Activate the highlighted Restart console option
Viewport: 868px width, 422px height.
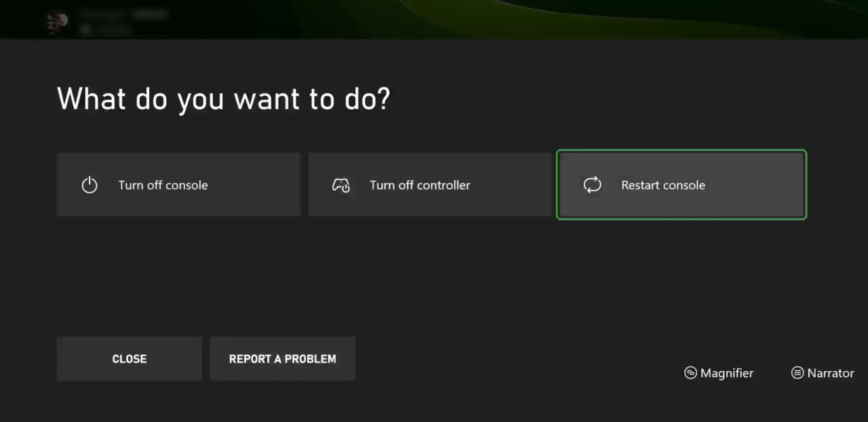[681, 184]
